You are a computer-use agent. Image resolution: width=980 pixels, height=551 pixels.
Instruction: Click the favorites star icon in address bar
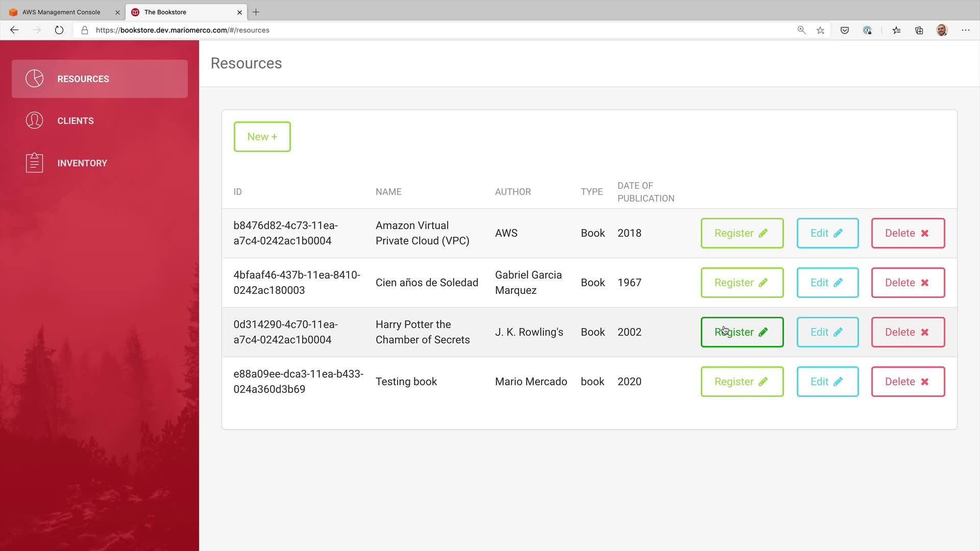pyautogui.click(x=820, y=30)
